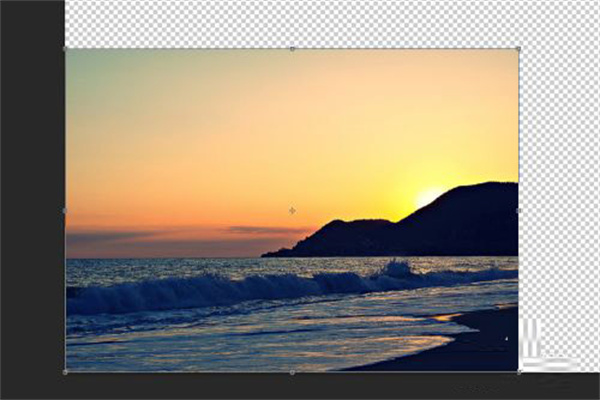The width and height of the screenshot is (600, 400).
Task: Click the dark pasteboard strip below the canvas
Action: click(x=300, y=386)
